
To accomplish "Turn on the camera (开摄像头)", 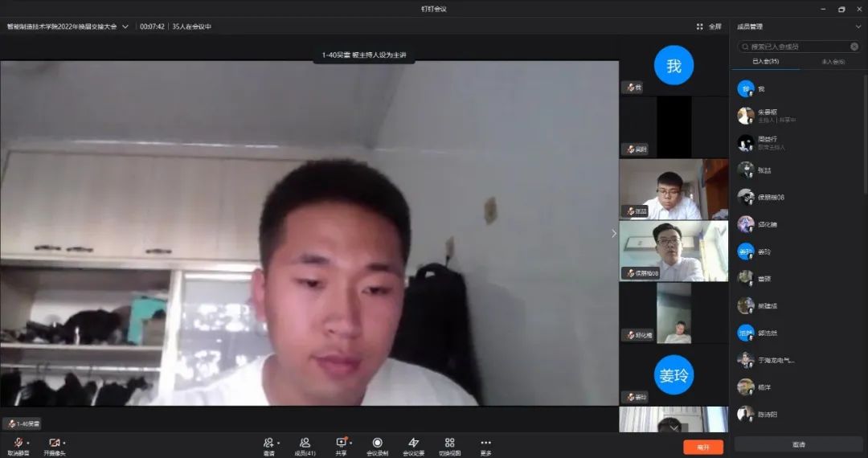I will click(x=54, y=443).
